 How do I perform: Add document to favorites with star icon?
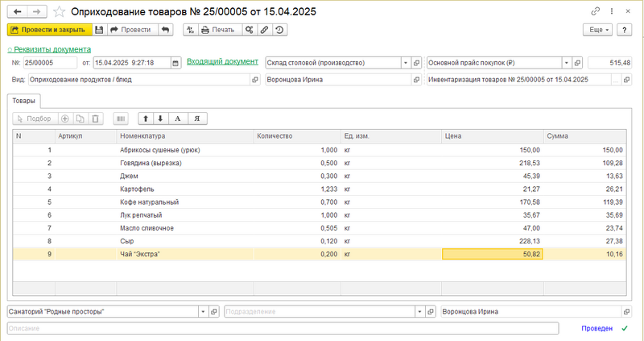(x=60, y=12)
